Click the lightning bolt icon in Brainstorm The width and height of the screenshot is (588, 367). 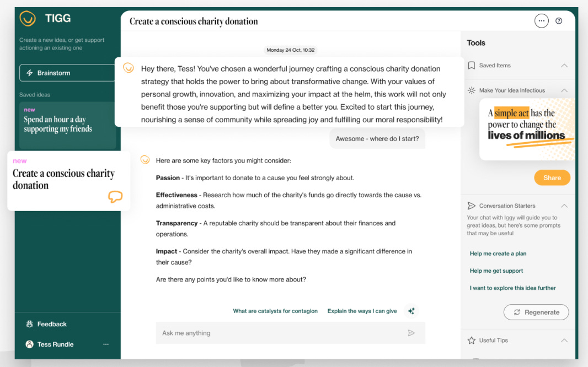click(30, 73)
